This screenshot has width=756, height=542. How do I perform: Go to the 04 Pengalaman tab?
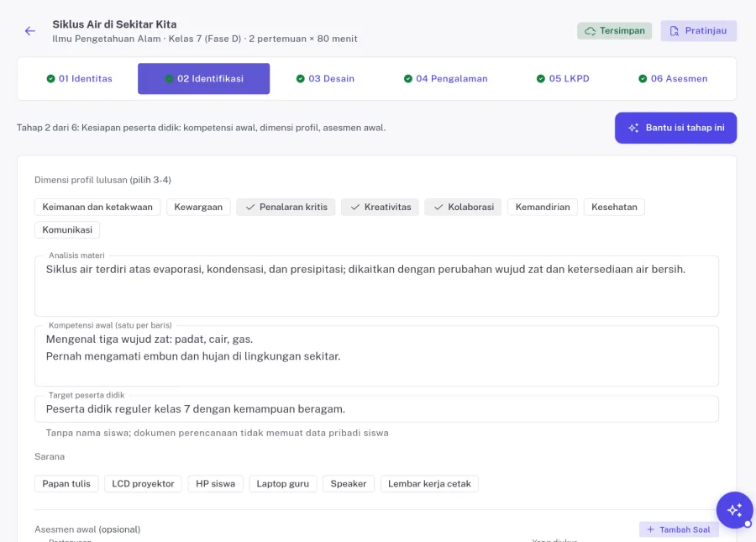tap(445, 79)
